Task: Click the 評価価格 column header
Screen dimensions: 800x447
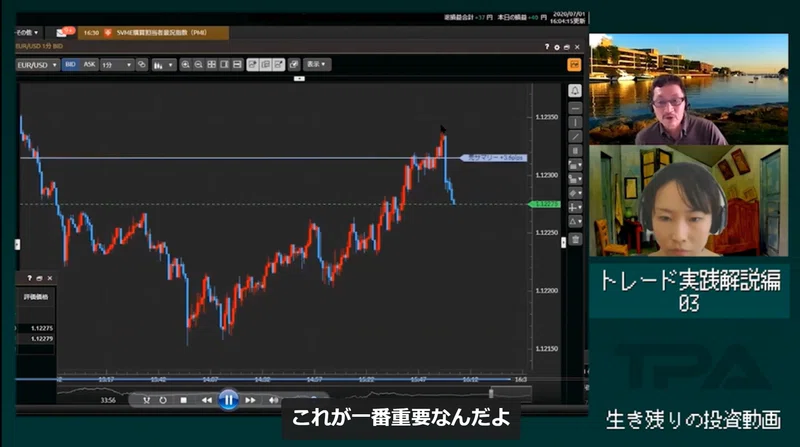Action: [36, 296]
